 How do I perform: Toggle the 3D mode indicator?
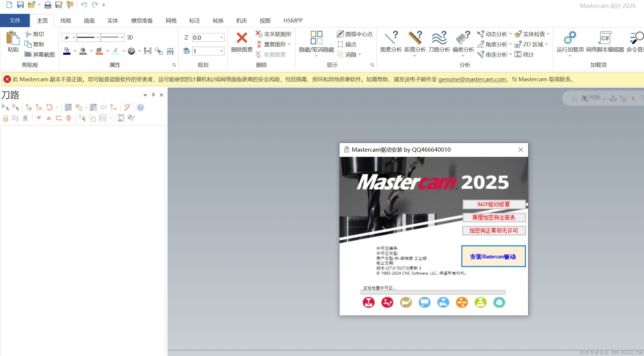tap(130, 37)
